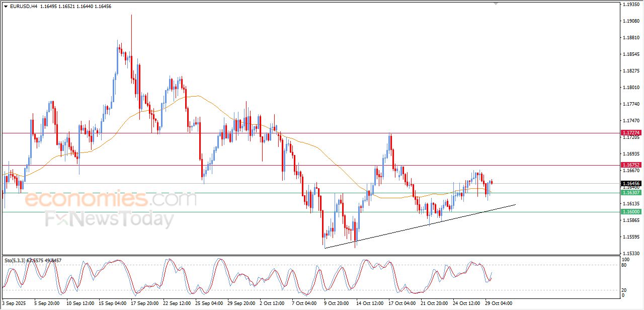644x310 pixels.
Task: Select the red 1.16752 resistance price tag
Action: (x=631, y=165)
